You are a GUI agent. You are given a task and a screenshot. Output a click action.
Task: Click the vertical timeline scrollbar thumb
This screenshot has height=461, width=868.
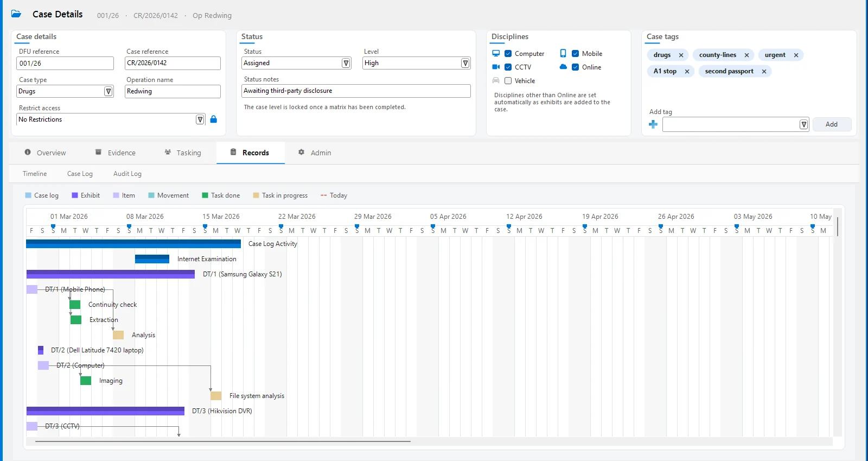838,226
